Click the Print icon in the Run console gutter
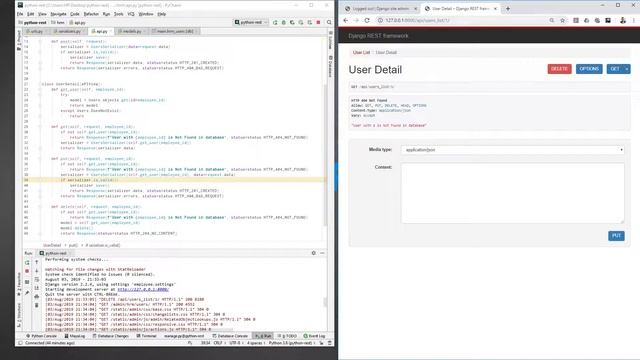This screenshot has width=640, height=360. tap(36, 296)
